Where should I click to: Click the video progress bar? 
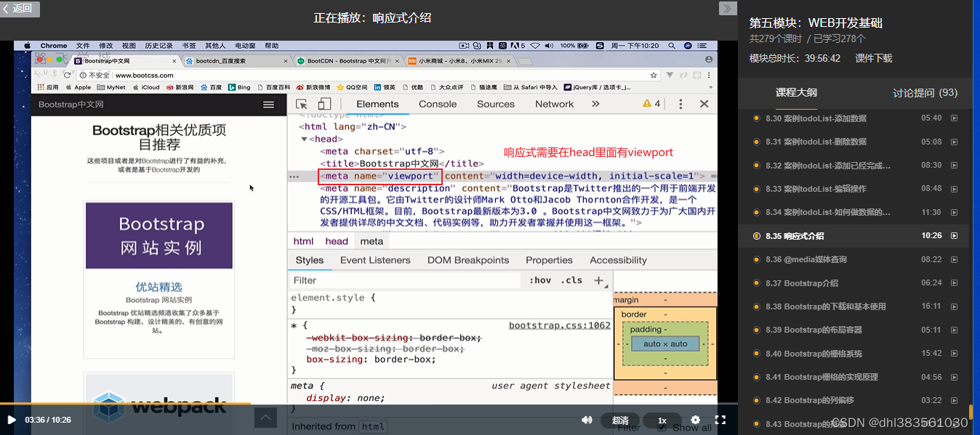[369, 404]
